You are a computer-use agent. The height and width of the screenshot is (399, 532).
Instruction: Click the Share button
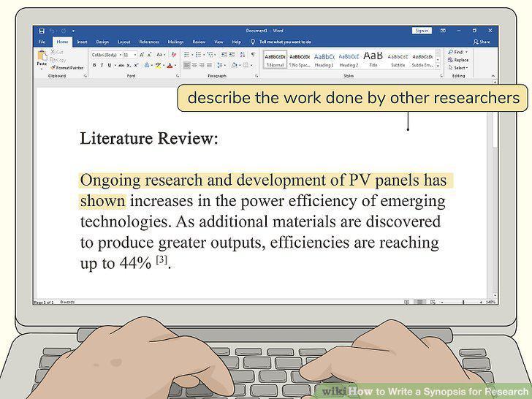(x=482, y=42)
